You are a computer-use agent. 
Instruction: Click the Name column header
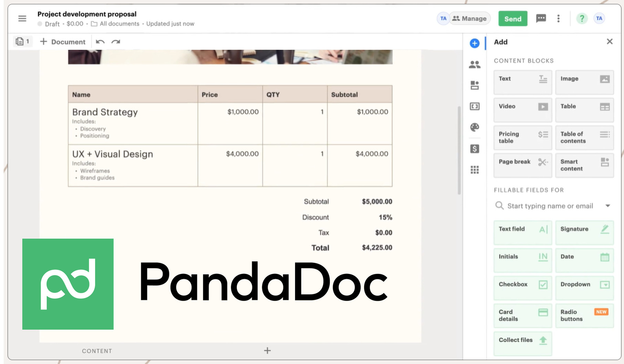coord(133,94)
